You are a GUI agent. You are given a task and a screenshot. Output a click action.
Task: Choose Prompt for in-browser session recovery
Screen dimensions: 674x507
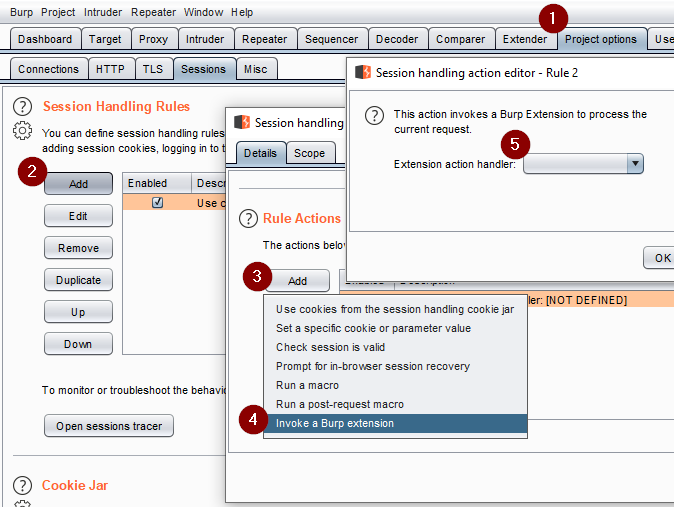coord(395,366)
